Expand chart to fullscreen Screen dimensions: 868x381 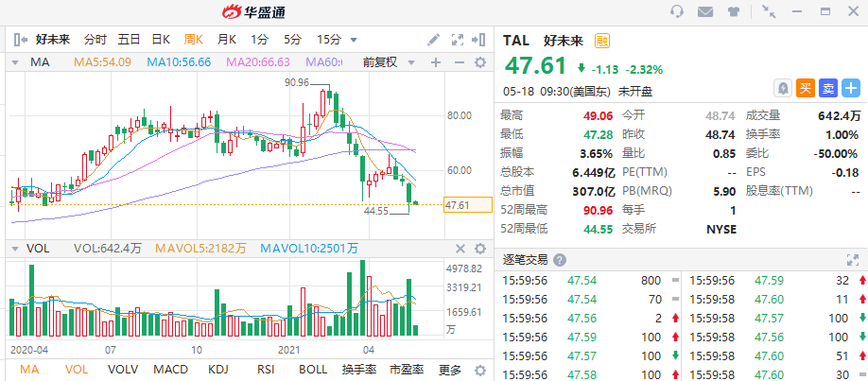pyautogui.click(x=458, y=40)
